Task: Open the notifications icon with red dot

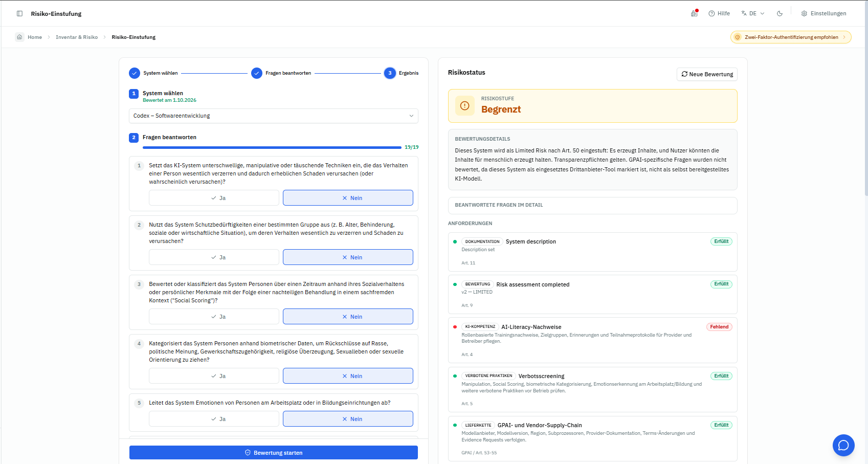Action: [x=694, y=13]
